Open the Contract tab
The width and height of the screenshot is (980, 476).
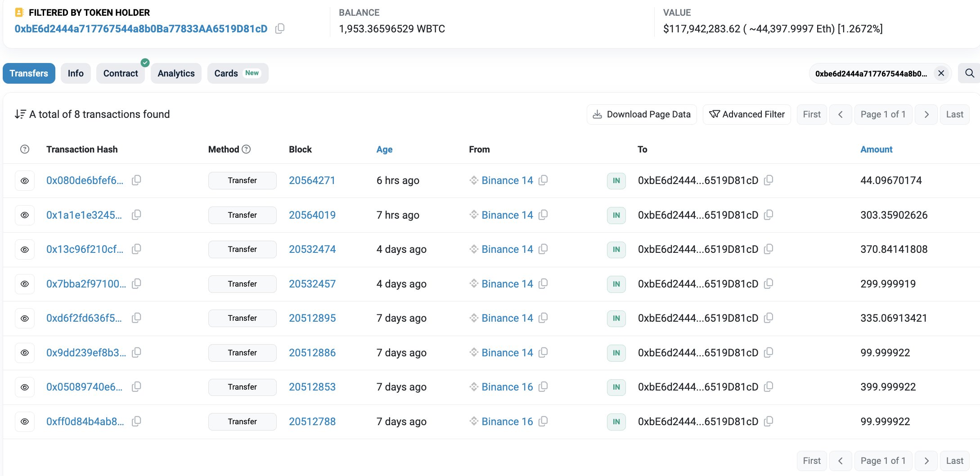point(121,73)
